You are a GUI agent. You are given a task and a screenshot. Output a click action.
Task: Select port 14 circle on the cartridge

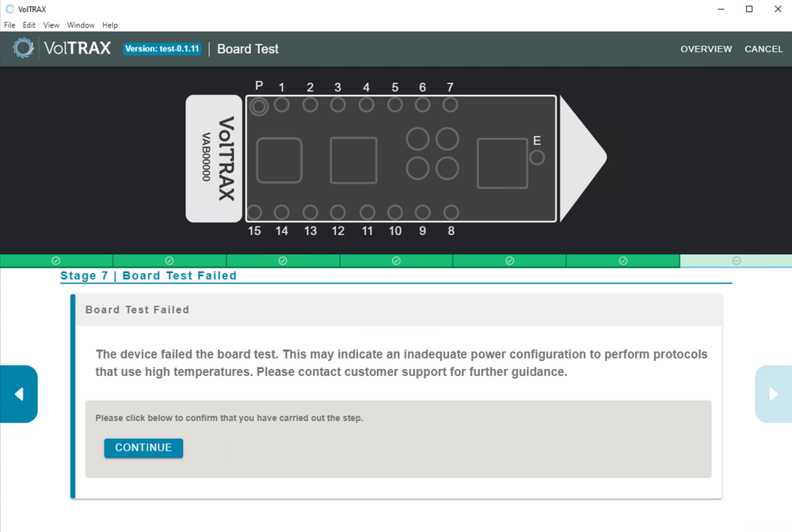[282, 212]
